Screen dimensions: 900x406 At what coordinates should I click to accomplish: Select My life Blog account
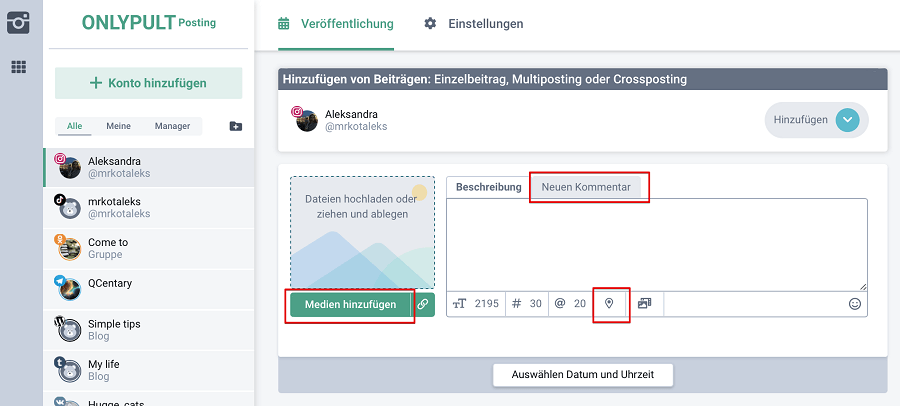[149, 370]
